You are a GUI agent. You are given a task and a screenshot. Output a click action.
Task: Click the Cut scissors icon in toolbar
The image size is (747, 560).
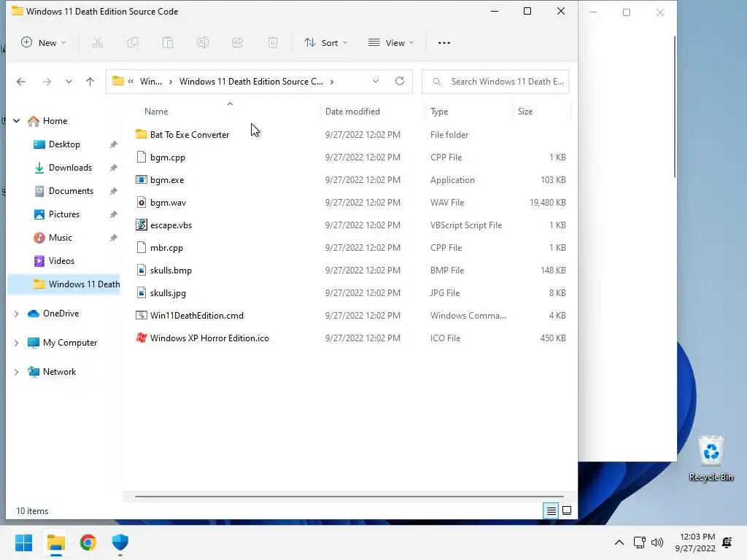point(98,43)
